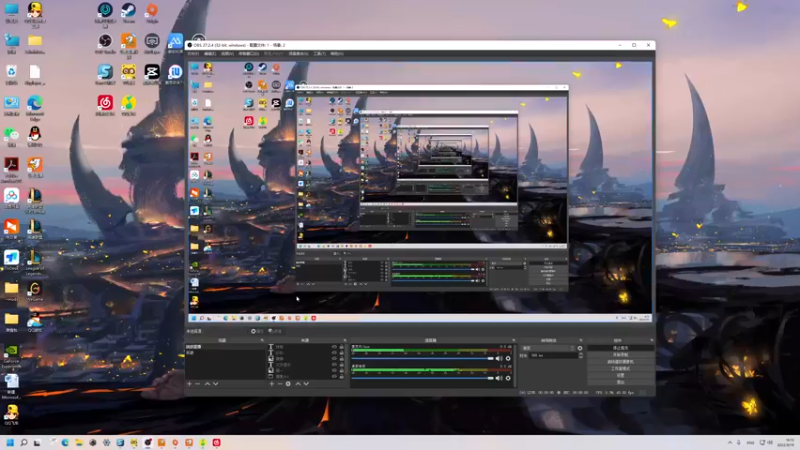Viewport: 800px width, 450px height.
Task: Click the Filters button above docks
Action: click(275, 331)
